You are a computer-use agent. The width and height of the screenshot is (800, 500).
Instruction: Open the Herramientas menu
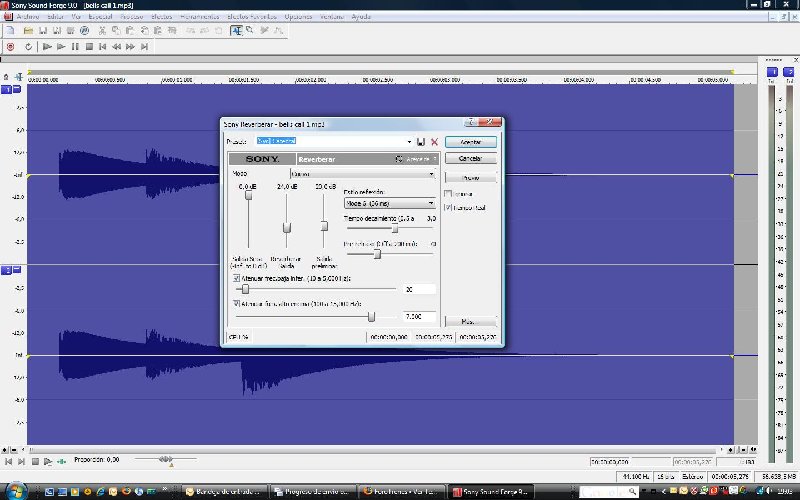199,17
